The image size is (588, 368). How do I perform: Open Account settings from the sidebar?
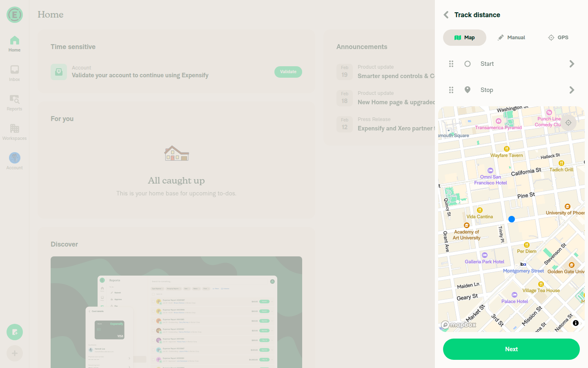(14, 160)
